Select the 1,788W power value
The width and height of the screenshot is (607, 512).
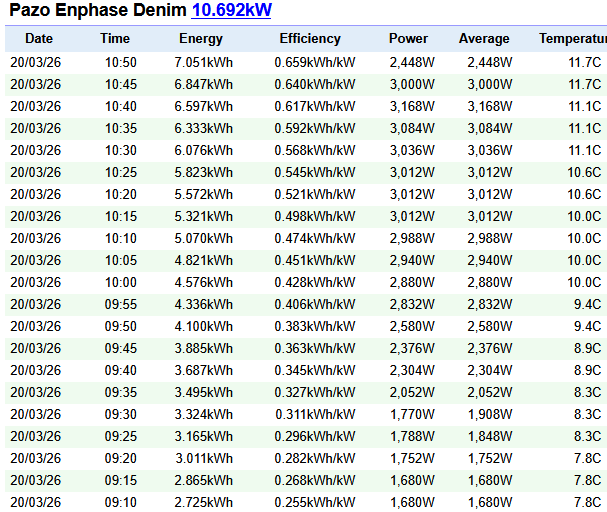412,437
